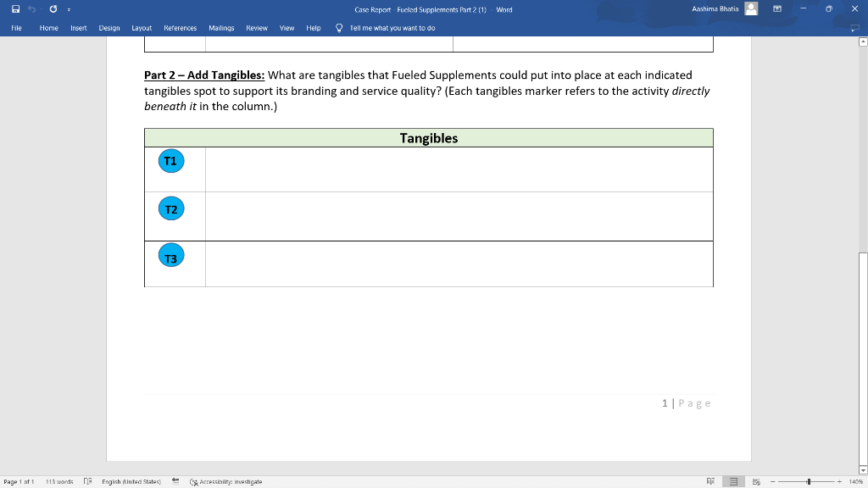Click into the empty T1 tangibles cell
This screenshot has width=868, height=488.
459,169
